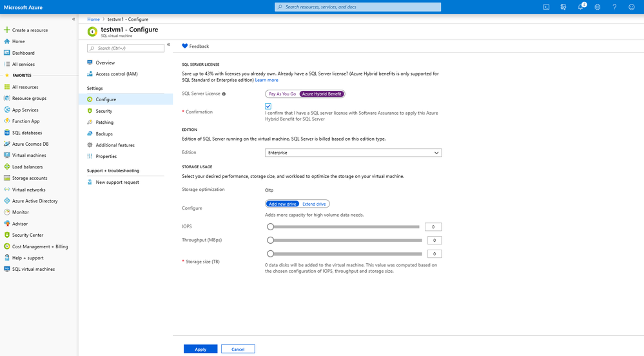Open the Edition Enterprise dropdown
The image size is (644, 356).
click(x=353, y=152)
